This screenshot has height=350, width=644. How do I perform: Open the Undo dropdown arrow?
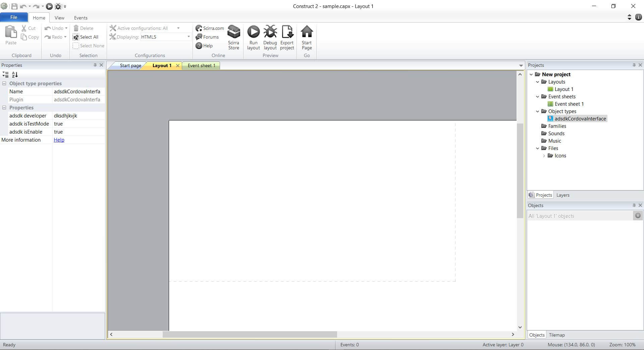point(66,28)
